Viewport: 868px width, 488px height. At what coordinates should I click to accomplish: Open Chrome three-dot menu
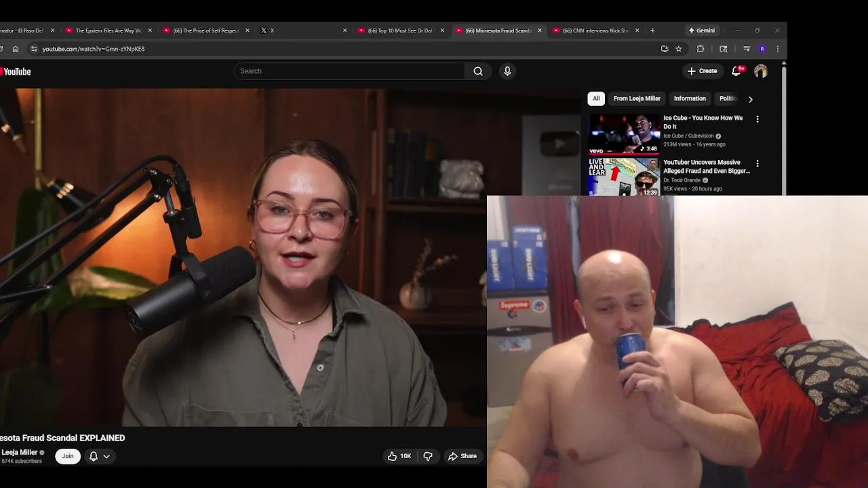[x=778, y=49]
